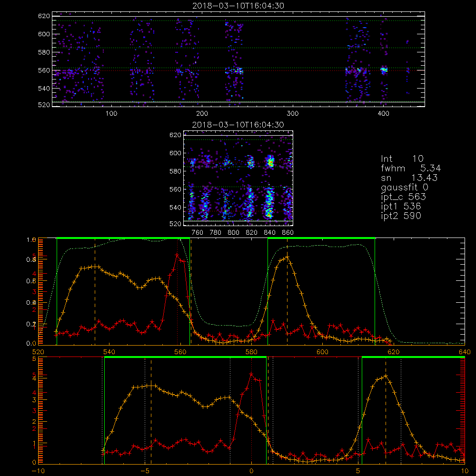Click the timestamp title above the wide top plot
This screenshot has height=476, width=476.
click(238, 6)
